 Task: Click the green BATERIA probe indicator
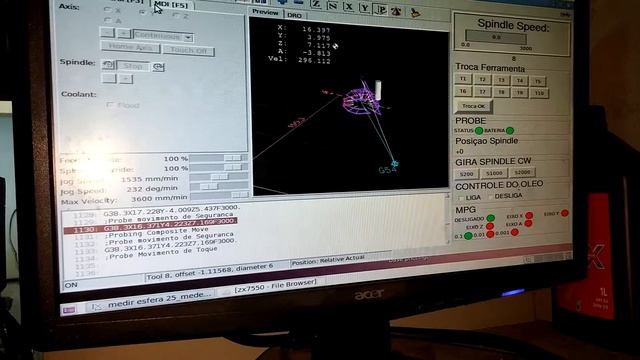[510, 131]
